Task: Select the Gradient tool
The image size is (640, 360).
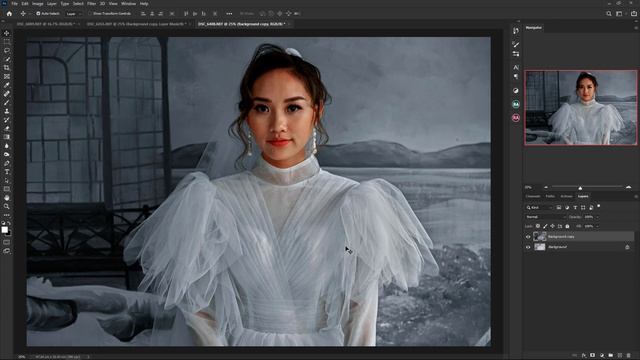Action: coord(7,137)
